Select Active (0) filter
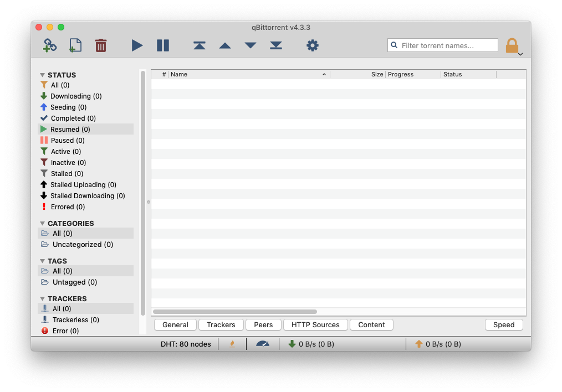The width and height of the screenshot is (562, 392). pos(85,152)
